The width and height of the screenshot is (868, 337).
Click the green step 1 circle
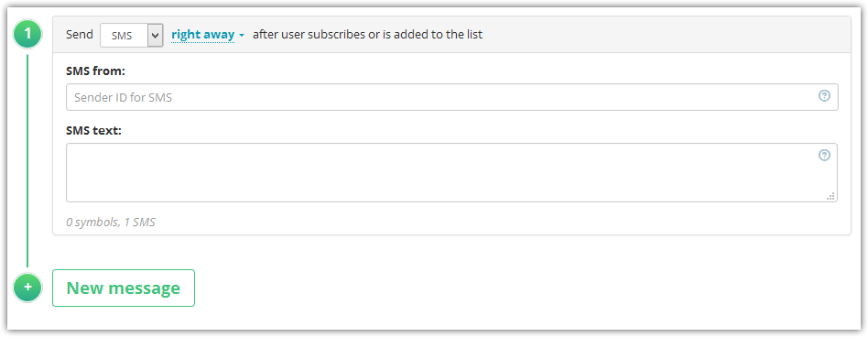tap(27, 34)
